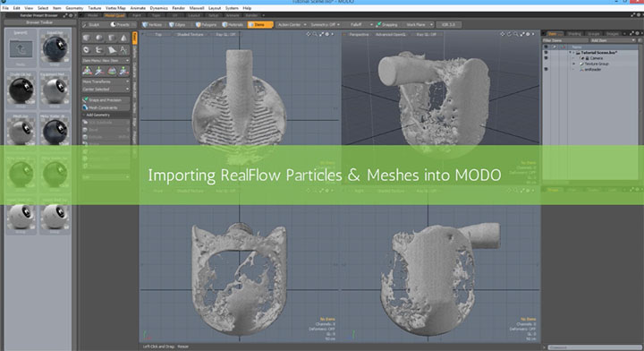Open Snaps and Precision options

[x=106, y=100]
